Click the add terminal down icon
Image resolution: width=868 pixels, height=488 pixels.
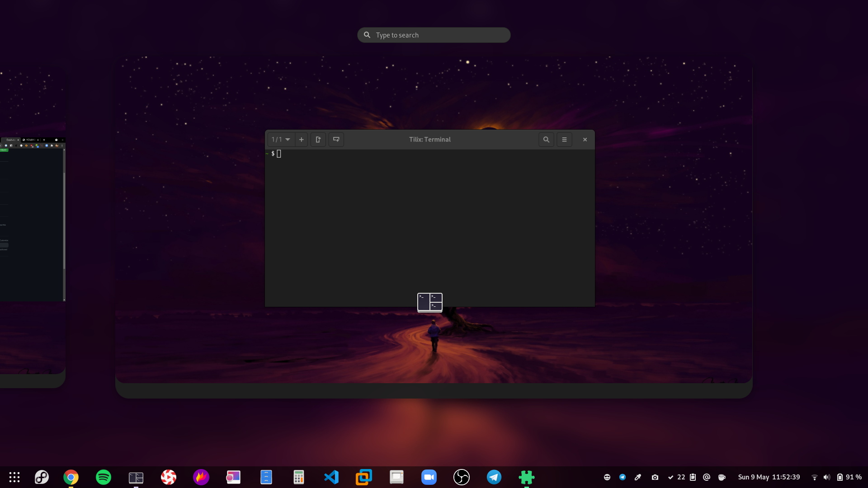pos(336,140)
